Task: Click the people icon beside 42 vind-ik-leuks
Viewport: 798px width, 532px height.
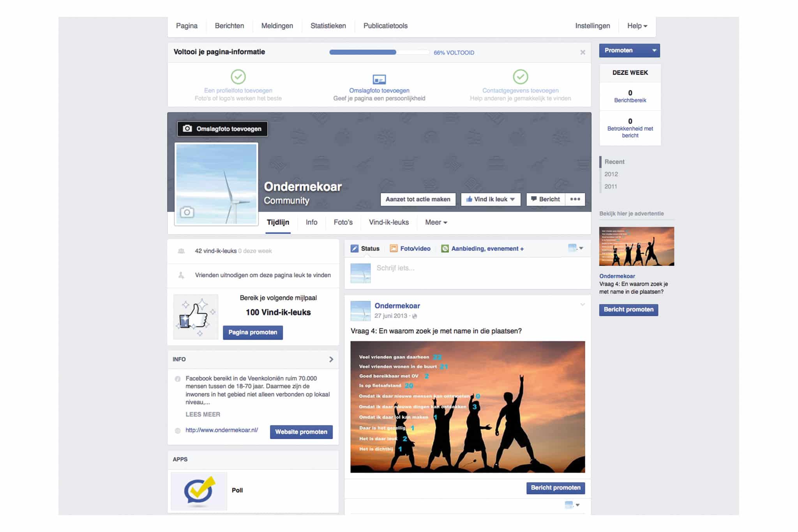Action: (x=181, y=251)
